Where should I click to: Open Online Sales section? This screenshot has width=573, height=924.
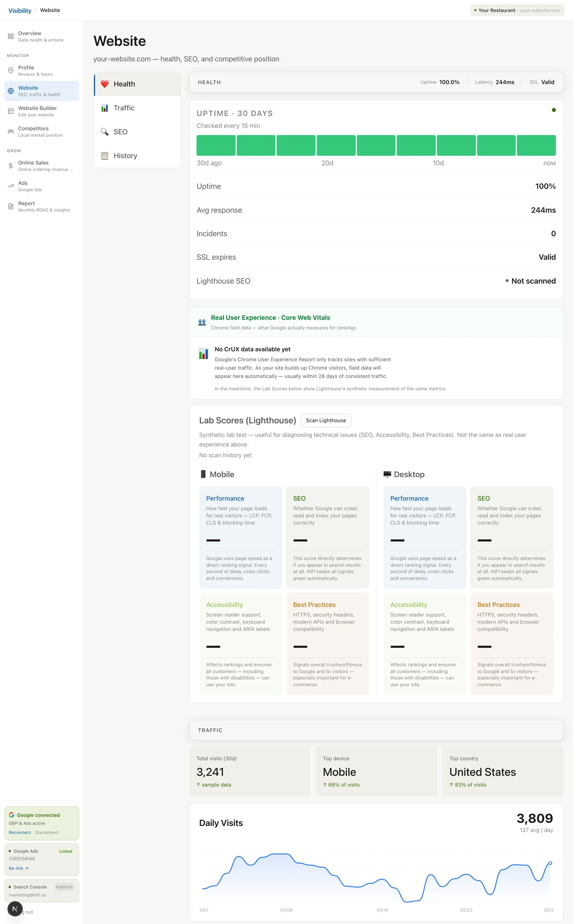[x=42, y=166]
